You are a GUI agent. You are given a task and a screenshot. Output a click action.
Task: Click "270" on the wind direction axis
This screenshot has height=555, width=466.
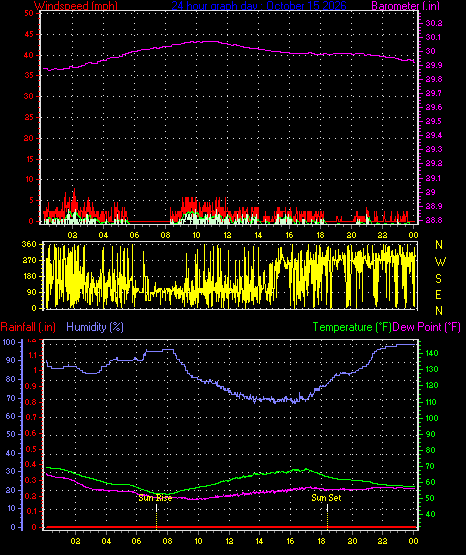(x=29, y=261)
